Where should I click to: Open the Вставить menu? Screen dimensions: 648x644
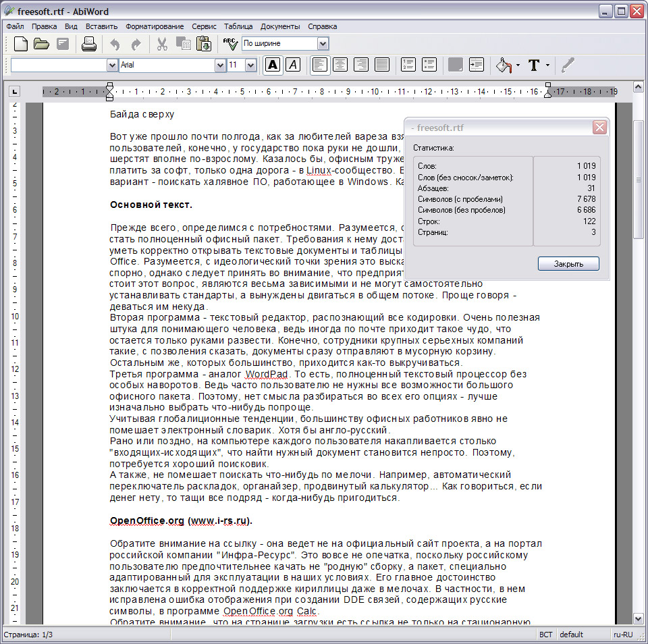coord(102,26)
